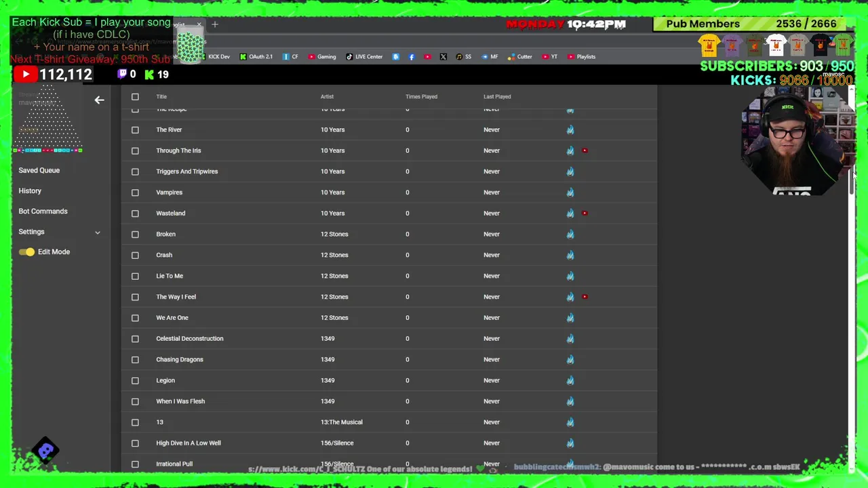The width and height of the screenshot is (868, 488).
Task: Open the YT bookmark
Action: point(550,57)
